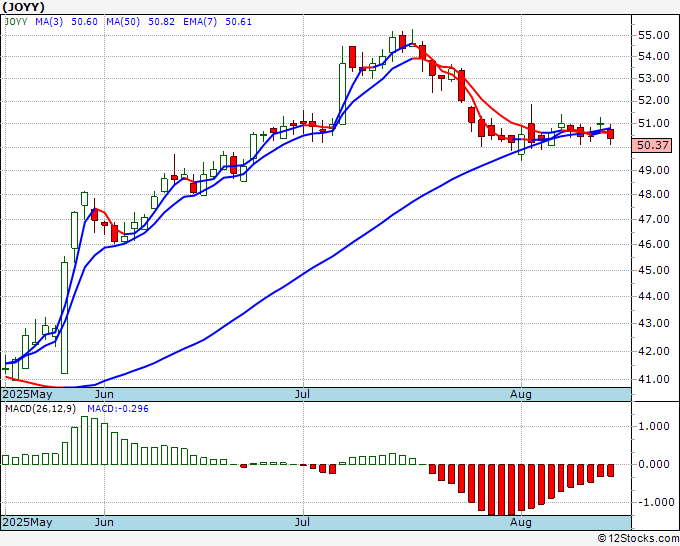The height and width of the screenshot is (546, 680).
Task: Click the MA(3) legend label
Action: tap(49, 22)
